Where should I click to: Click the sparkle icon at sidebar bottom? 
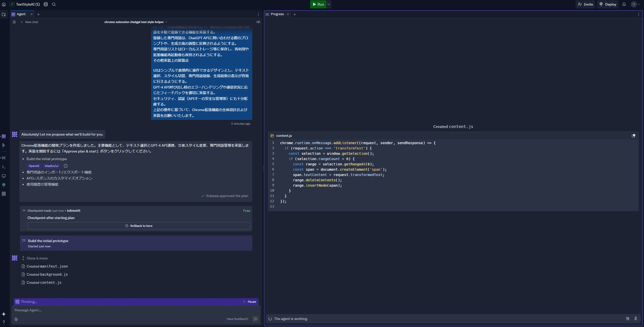point(4,314)
